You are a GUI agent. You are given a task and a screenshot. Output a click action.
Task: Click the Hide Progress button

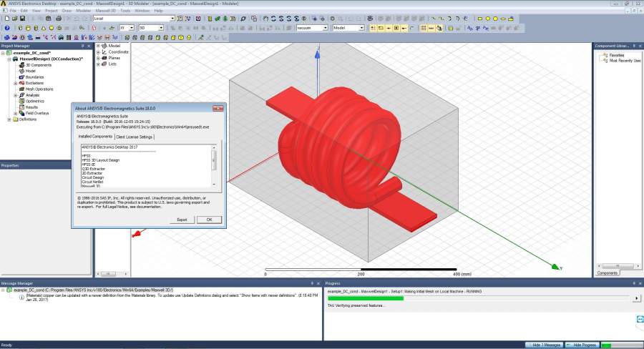coord(582,345)
